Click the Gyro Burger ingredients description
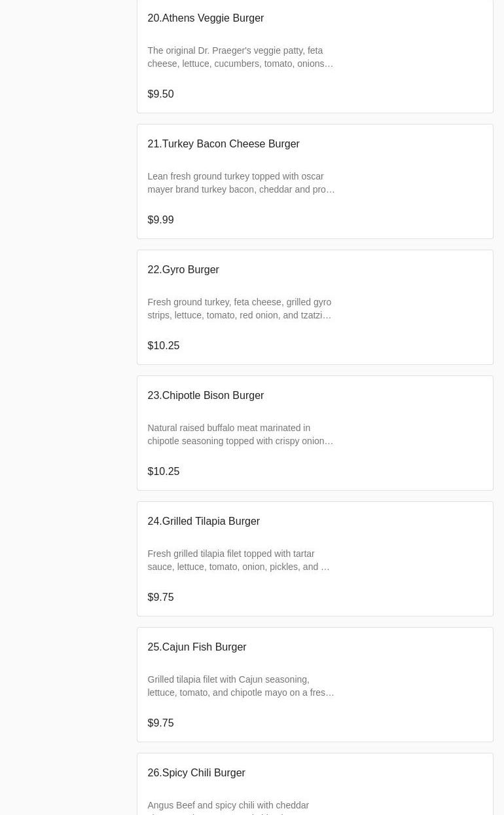This screenshot has width=504, height=815. click(x=240, y=309)
